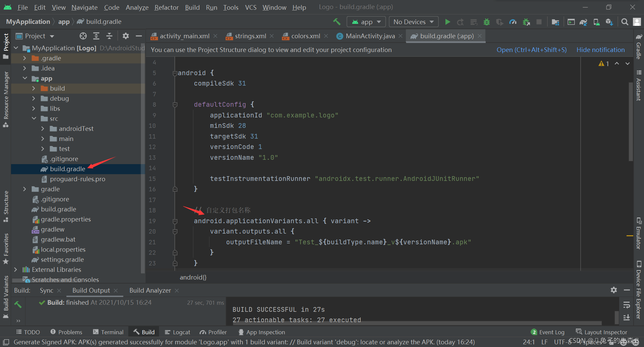Toggle the Assistant side panel
Image resolution: width=644 pixels, height=347 pixels.
pos(639,85)
